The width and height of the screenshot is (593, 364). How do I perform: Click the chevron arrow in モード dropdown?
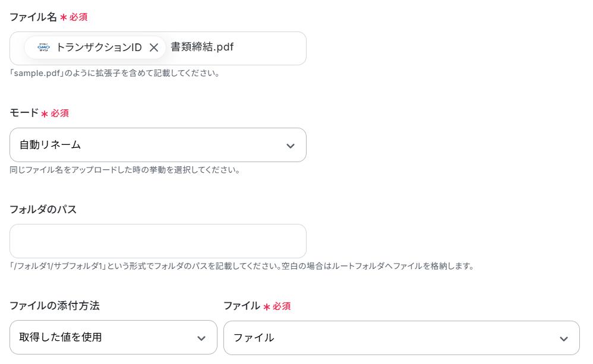pyautogui.click(x=290, y=145)
